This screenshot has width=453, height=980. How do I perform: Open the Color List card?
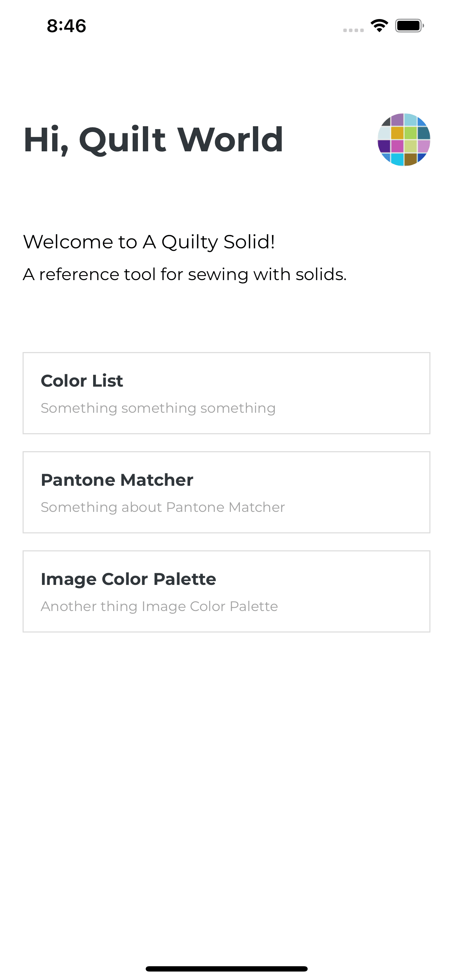(x=226, y=393)
